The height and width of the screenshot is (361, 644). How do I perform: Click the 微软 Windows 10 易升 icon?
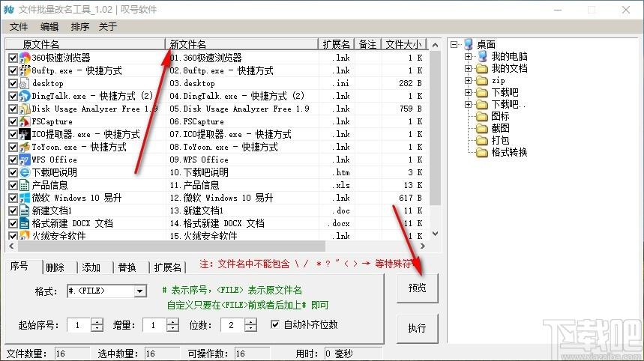point(25,198)
